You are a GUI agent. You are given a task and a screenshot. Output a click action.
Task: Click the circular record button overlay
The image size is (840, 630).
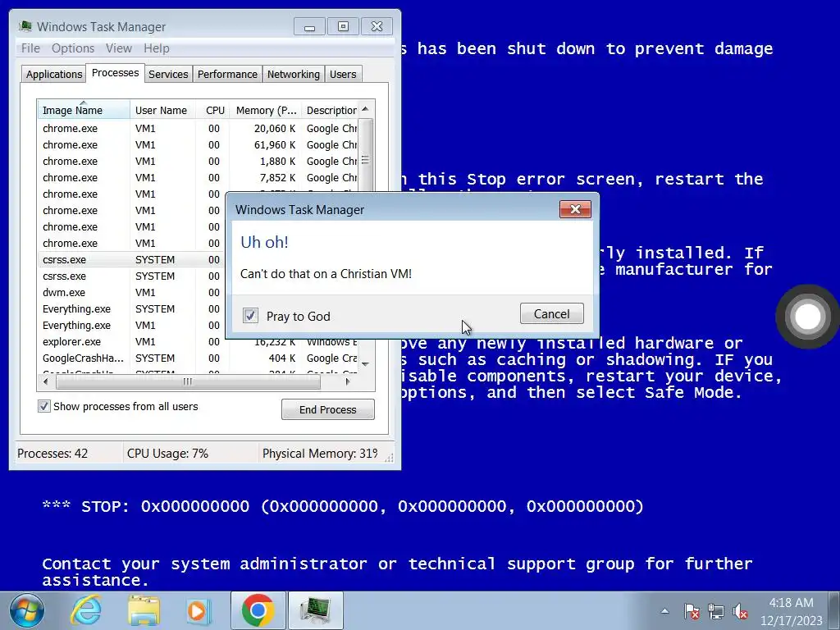(x=808, y=317)
